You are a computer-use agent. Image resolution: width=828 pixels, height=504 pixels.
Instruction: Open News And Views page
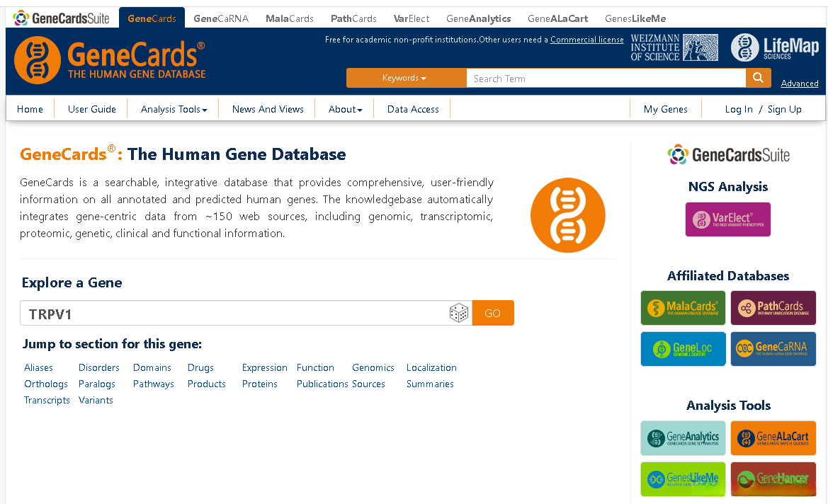coord(268,109)
